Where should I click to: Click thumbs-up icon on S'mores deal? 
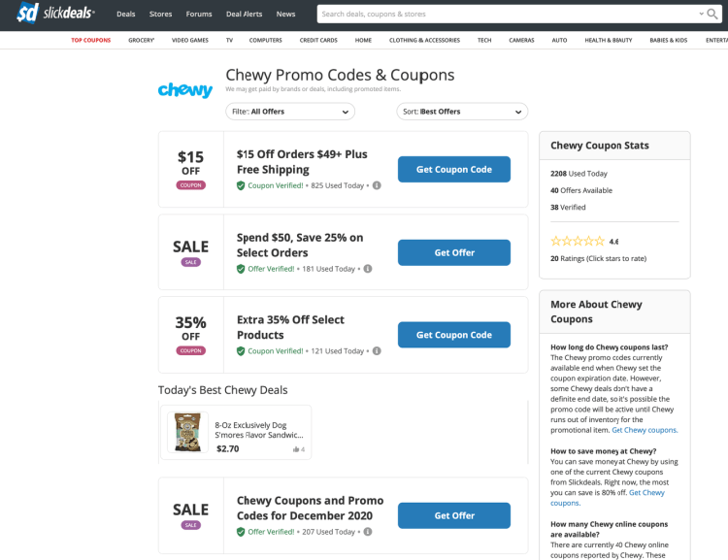(x=296, y=449)
